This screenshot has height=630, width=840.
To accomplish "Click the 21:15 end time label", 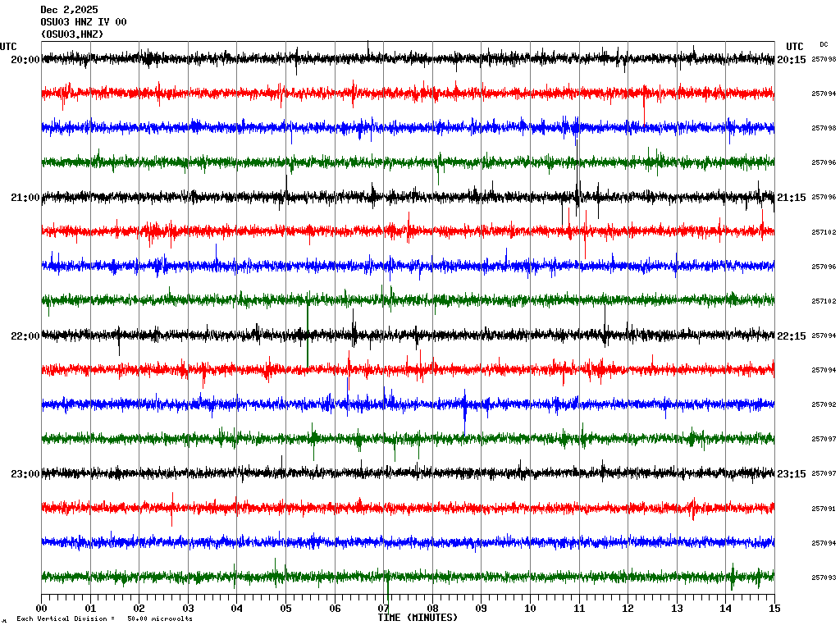I will (792, 198).
